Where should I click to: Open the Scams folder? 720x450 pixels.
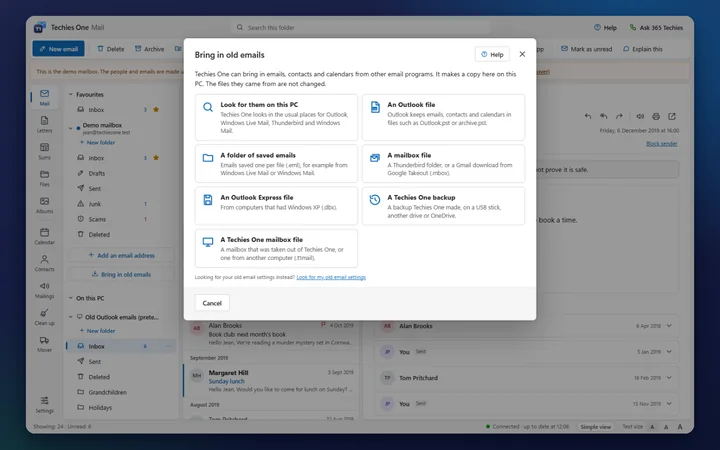[120, 219]
